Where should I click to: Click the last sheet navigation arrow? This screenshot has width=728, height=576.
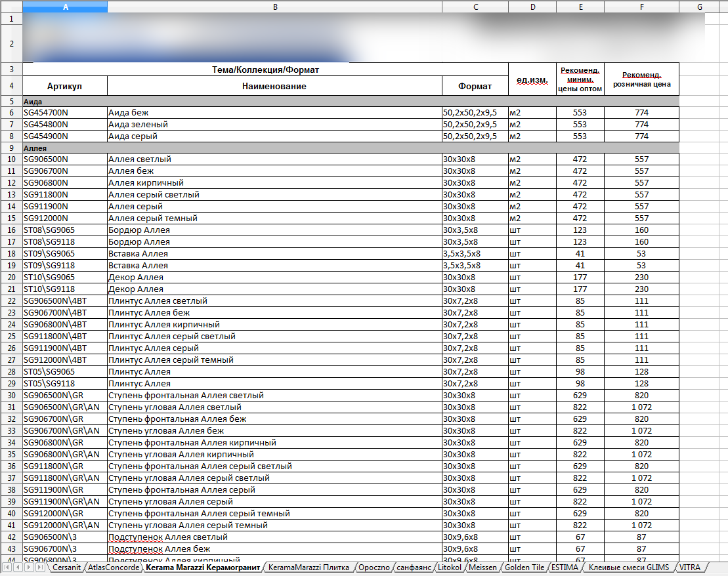click(39, 567)
